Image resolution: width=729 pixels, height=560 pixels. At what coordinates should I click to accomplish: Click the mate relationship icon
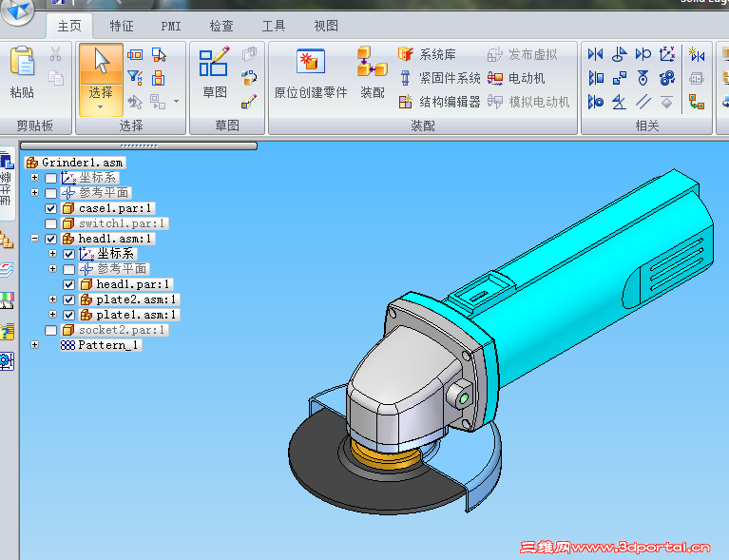point(595,54)
